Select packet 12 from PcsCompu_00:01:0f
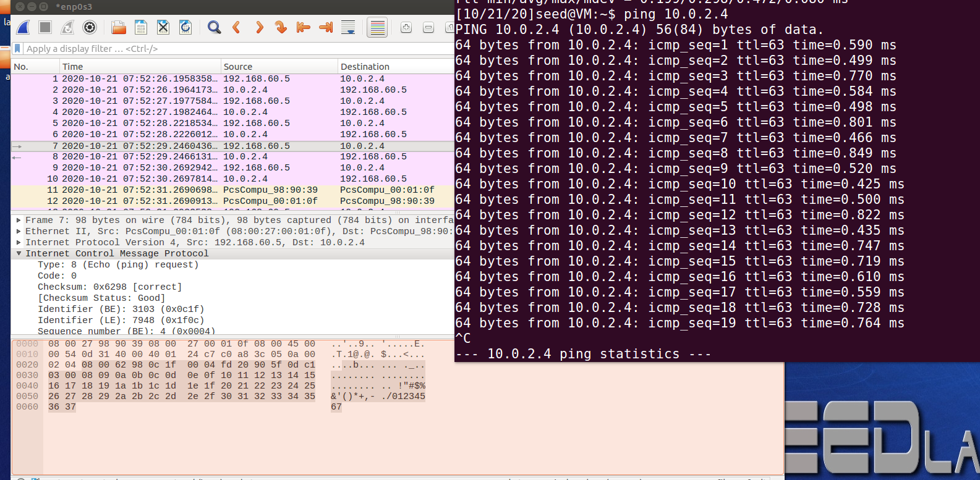This screenshot has width=980, height=480. coord(232,201)
